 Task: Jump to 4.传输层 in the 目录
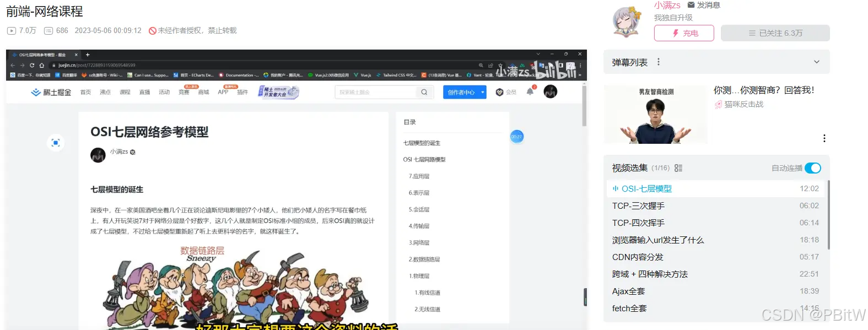click(x=419, y=226)
